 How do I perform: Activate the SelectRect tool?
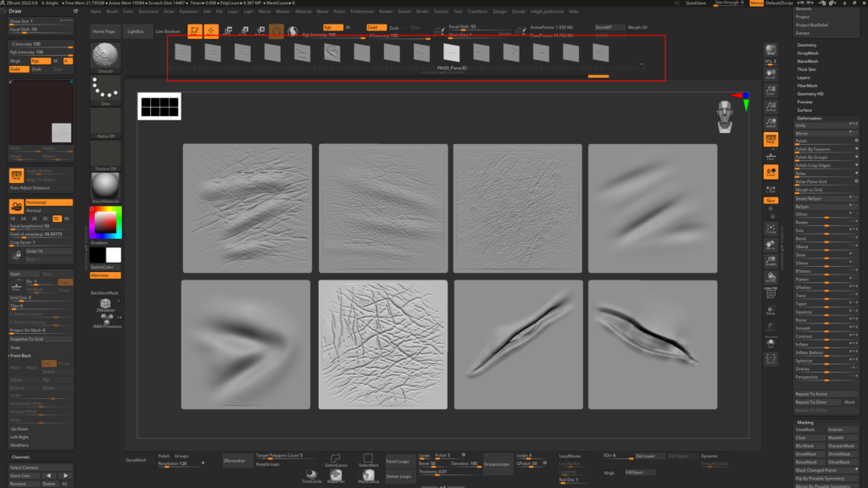(369, 460)
